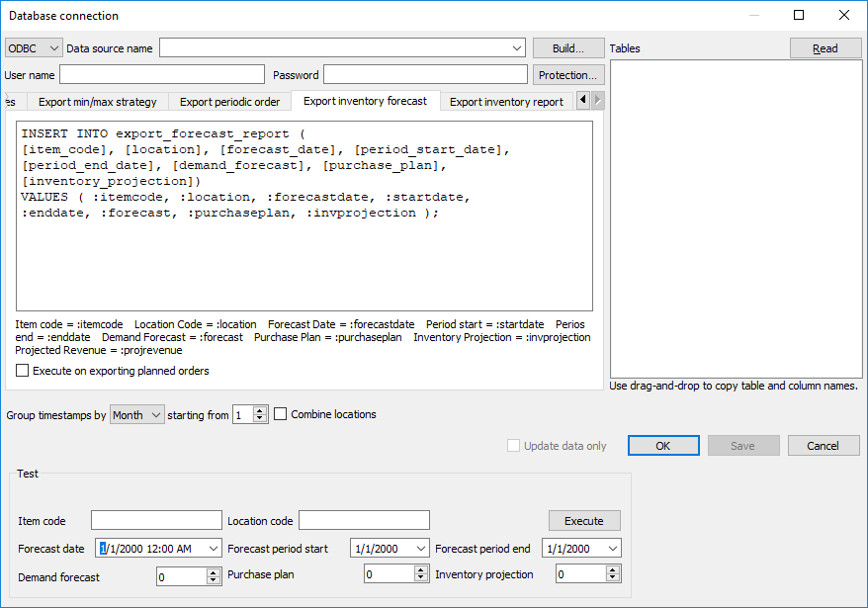Click Read to load tables
Screen dimensions: 868x608
825,48
